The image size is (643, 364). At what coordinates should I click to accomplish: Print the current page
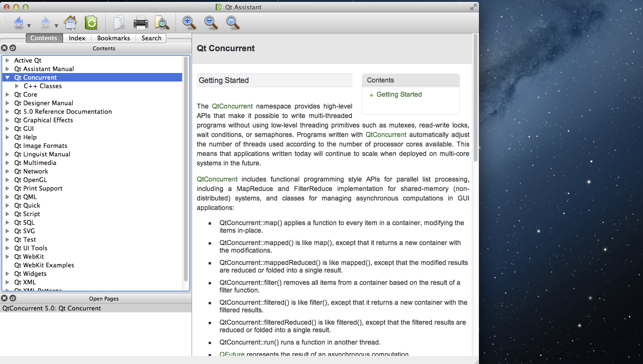(141, 22)
